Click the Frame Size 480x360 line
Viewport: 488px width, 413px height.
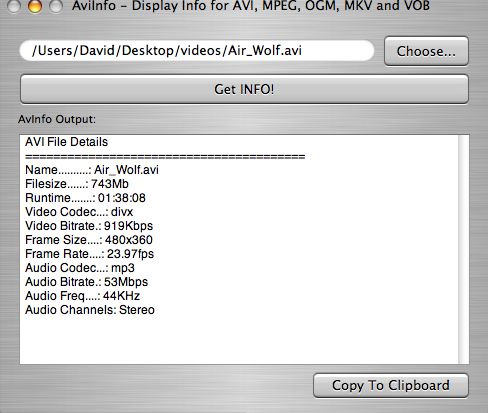coord(89,240)
